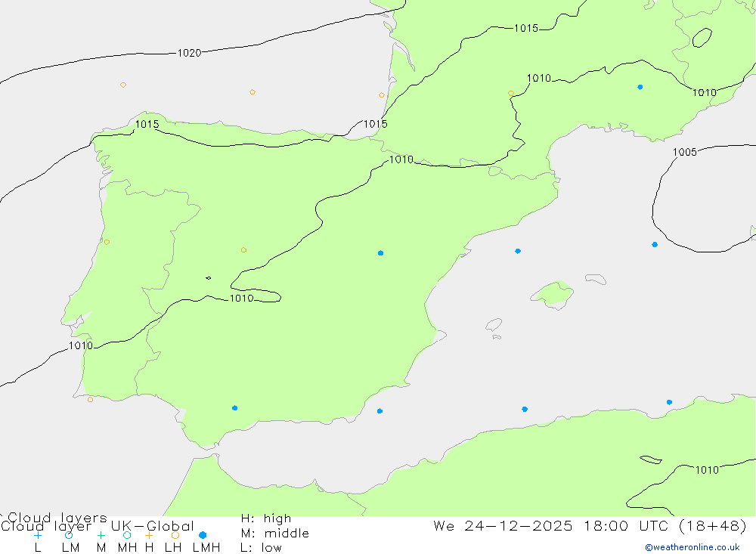Click the filled blue LMH legend dot
Screen dimensions: 756x554
[203, 535]
